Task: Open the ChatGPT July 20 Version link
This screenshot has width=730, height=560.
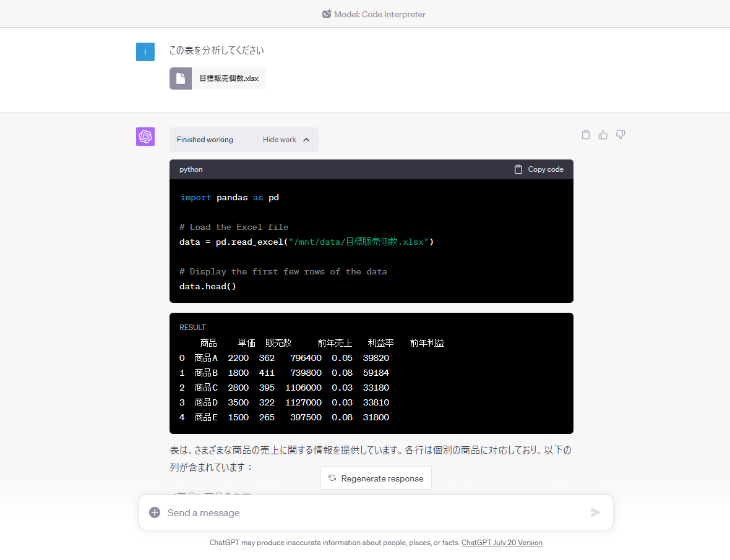Action: 502,542
